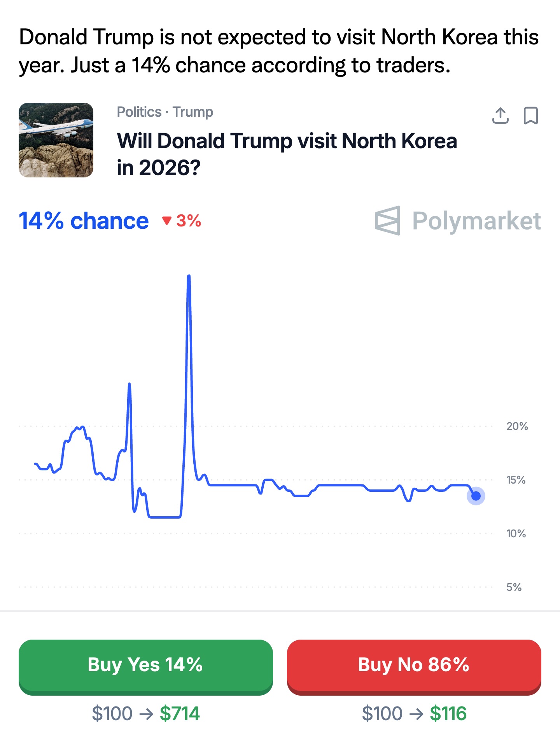Viewport: 560px width, 747px height.
Task: Open the Air Force One market thumbnail
Action: 56,140
